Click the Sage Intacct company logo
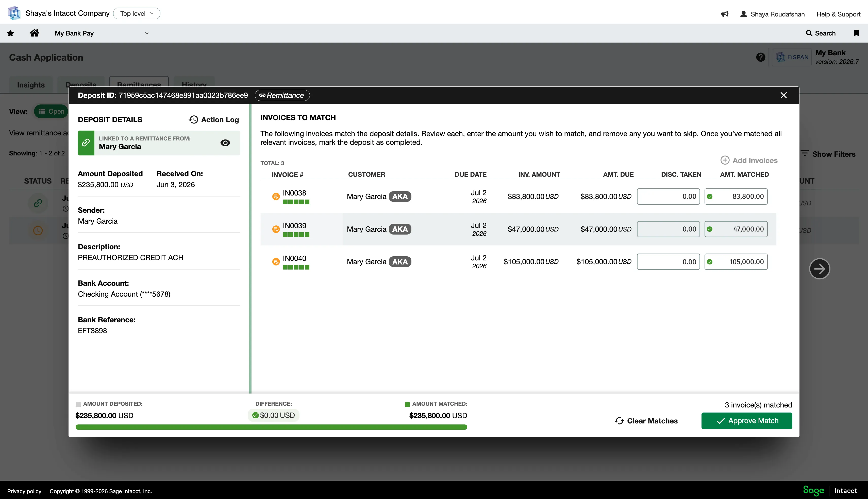 click(x=14, y=13)
